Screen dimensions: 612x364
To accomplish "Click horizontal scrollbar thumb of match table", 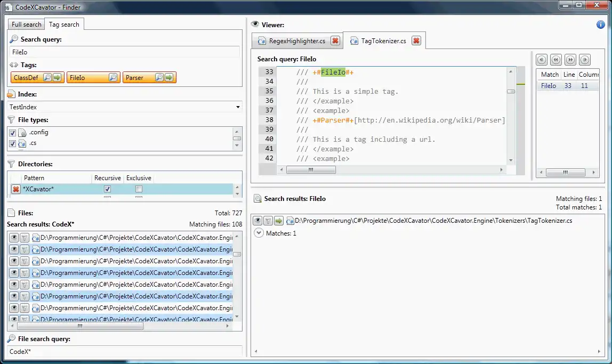I will (565, 173).
